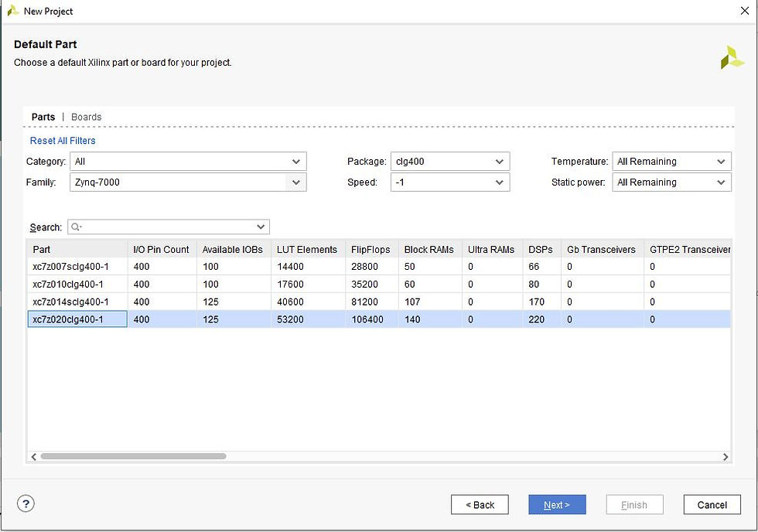Cancel the New Project wizard
Image resolution: width=758 pixels, height=532 pixels.
click(x=712, y=505)
